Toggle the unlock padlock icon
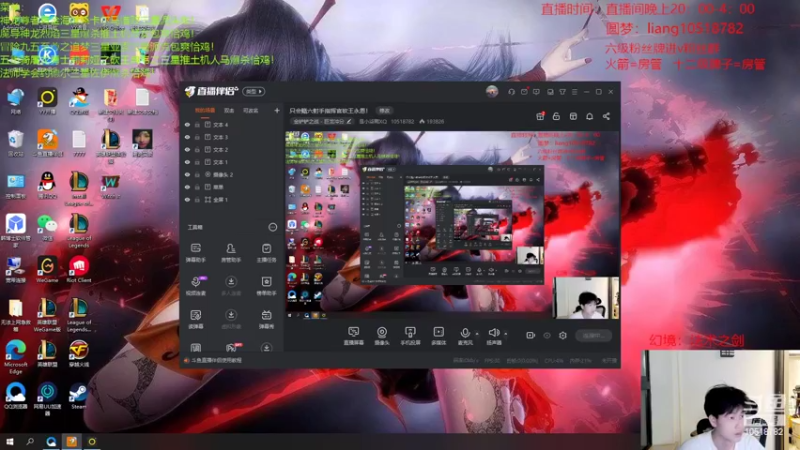The height and width of the screenshot is (450, 800). [x=556, y=116]
